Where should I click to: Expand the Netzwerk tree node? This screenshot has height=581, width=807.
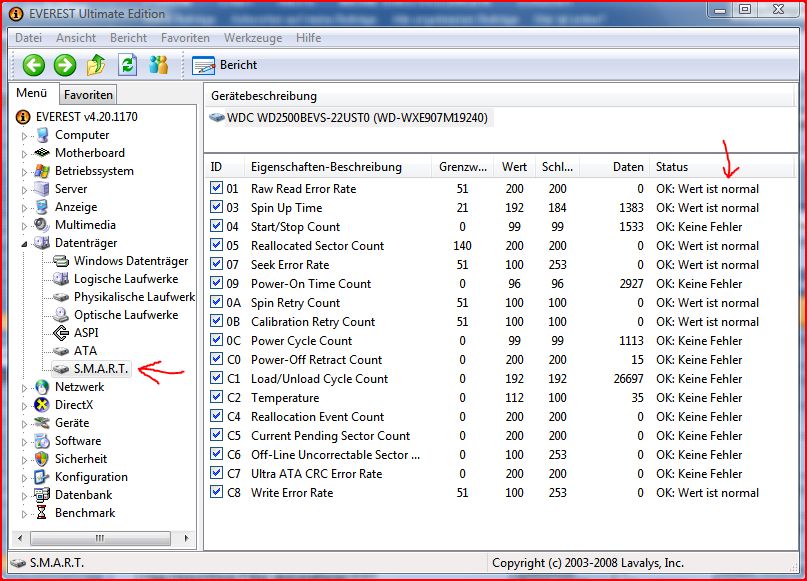(x=24, y=388)
